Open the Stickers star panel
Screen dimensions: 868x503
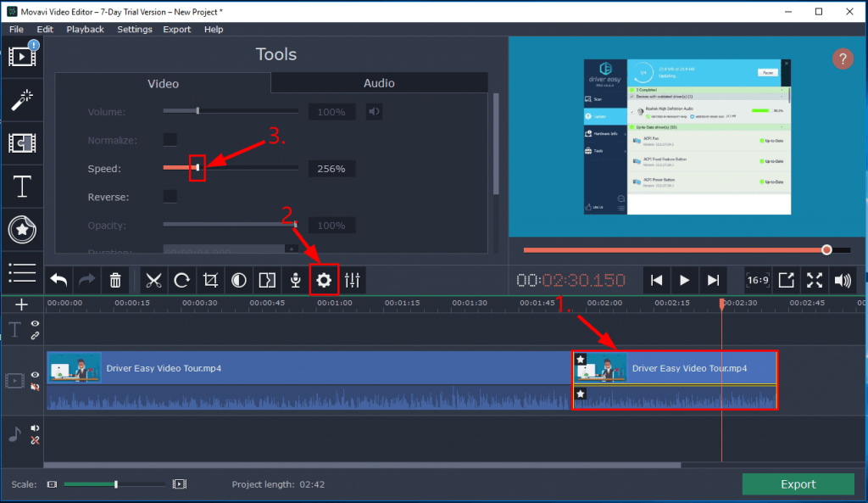(x=22, y=229)
